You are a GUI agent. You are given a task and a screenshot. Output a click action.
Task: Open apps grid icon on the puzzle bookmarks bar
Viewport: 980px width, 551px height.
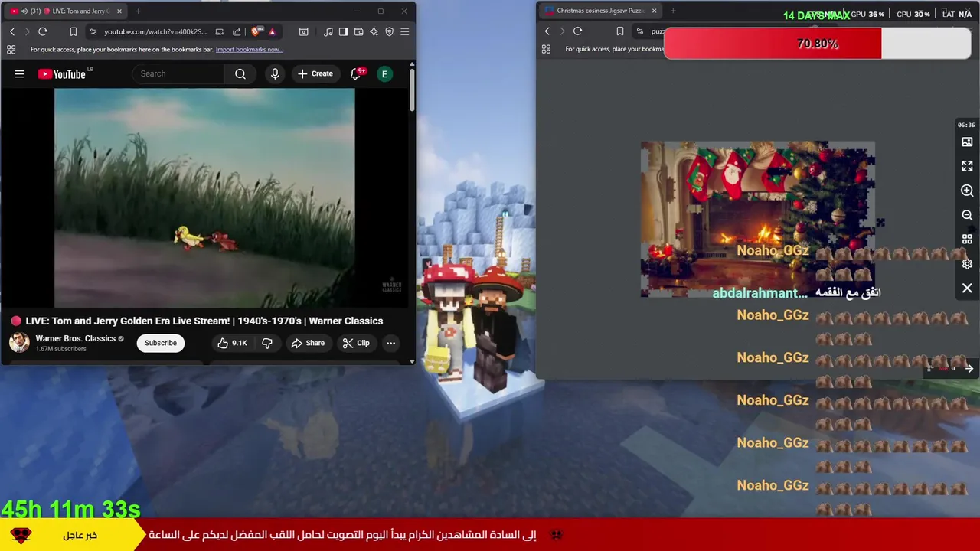(x=546, y=49)
